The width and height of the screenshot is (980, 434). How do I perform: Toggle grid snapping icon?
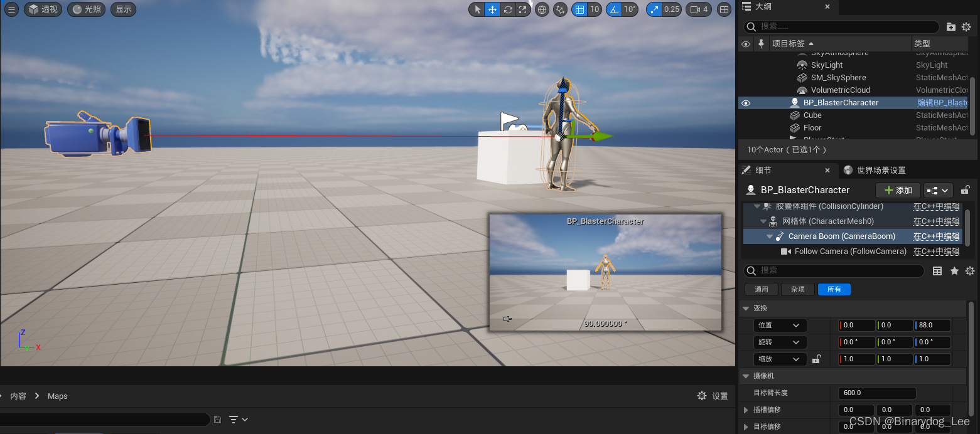tap(579, 9)
